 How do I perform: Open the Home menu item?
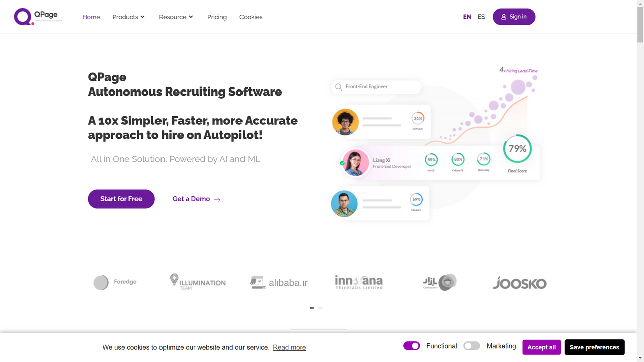pos(91,17)
